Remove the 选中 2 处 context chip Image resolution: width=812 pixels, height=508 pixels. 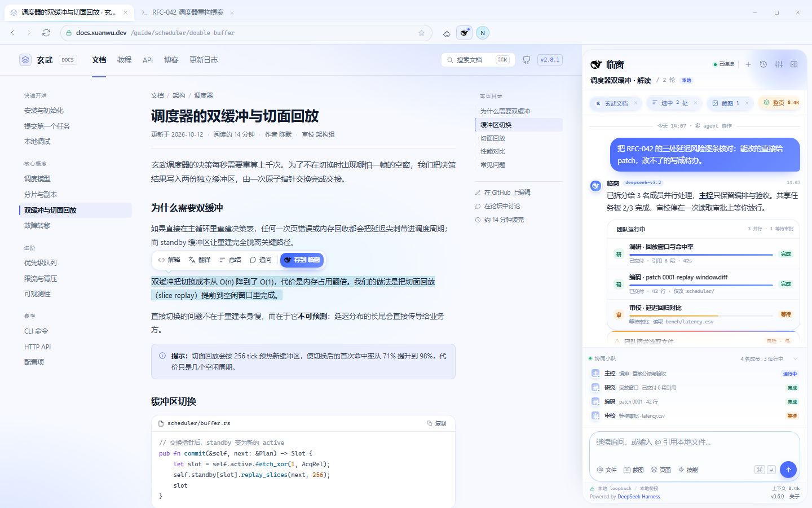695,103
